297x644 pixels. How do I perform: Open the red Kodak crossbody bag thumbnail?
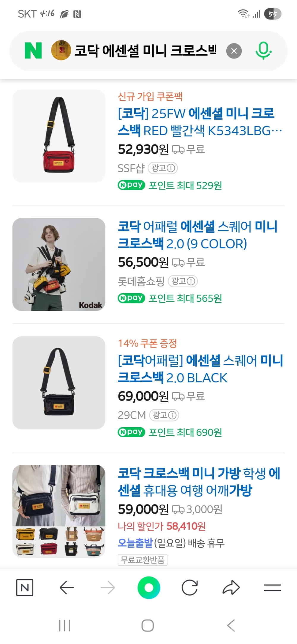(x=59, y=136)
